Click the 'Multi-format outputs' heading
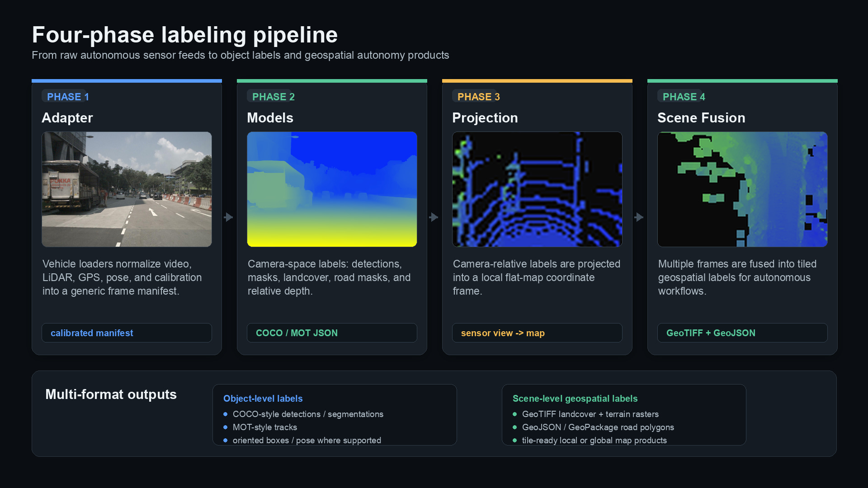Screen dimensions: 868x488 [x=111, y=394]
